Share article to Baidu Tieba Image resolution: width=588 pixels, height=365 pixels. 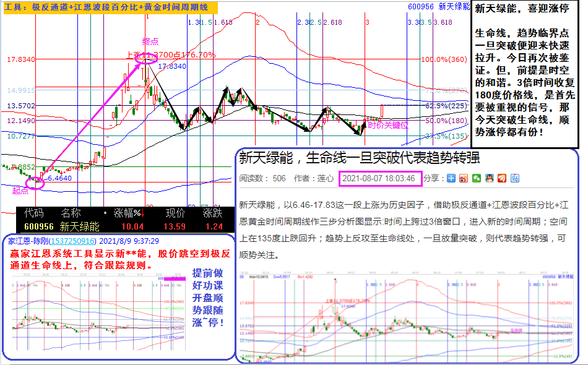click(x=514, y=178)
